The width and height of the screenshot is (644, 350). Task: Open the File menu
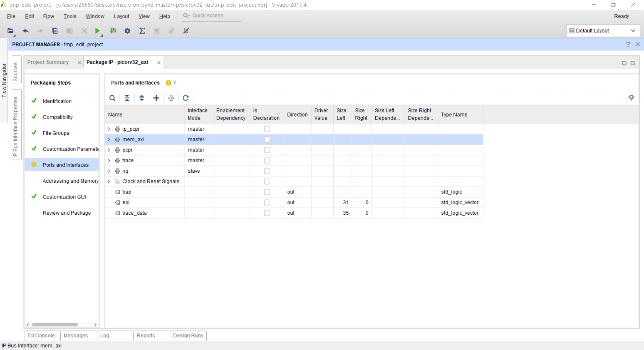coord(11,16)
